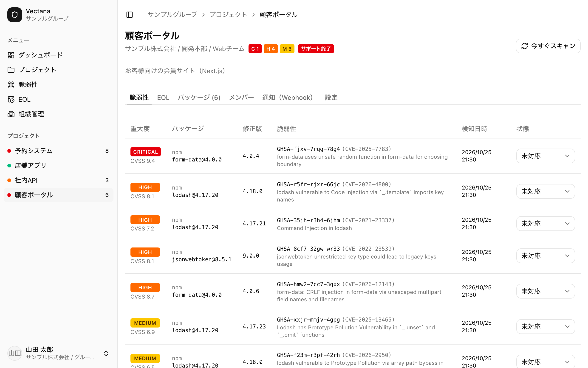Open status dropdown for GHSA-fjxv-7rqg-78g4

point(546,156)
